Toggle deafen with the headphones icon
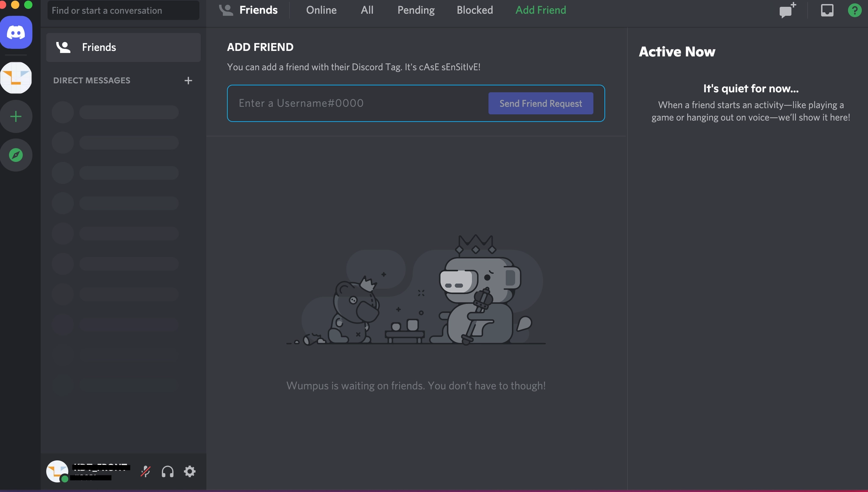 tap(167, 471)
